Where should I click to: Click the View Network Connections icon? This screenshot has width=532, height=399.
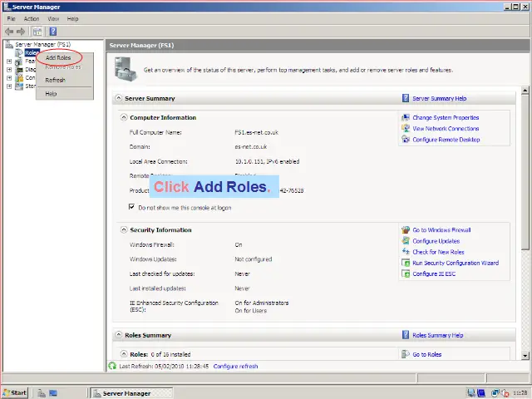[406, 128]
